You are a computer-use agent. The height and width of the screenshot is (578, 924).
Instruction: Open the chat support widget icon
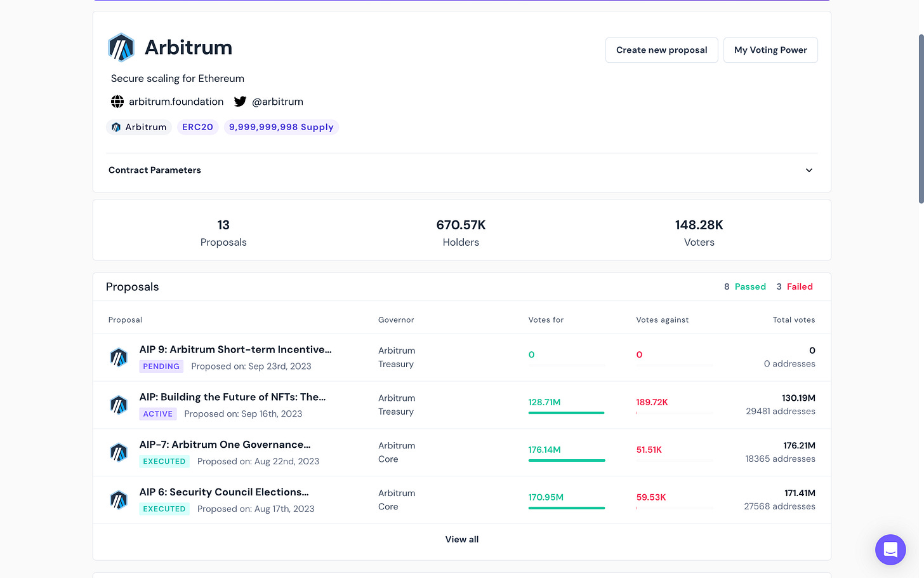(890, 549)
